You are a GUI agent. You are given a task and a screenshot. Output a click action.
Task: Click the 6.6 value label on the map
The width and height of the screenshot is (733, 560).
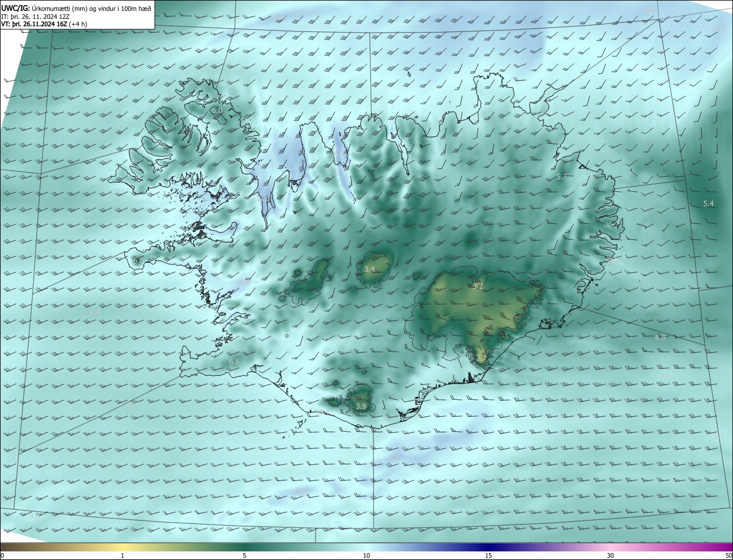pyautogui.click(x=234, y=361)
